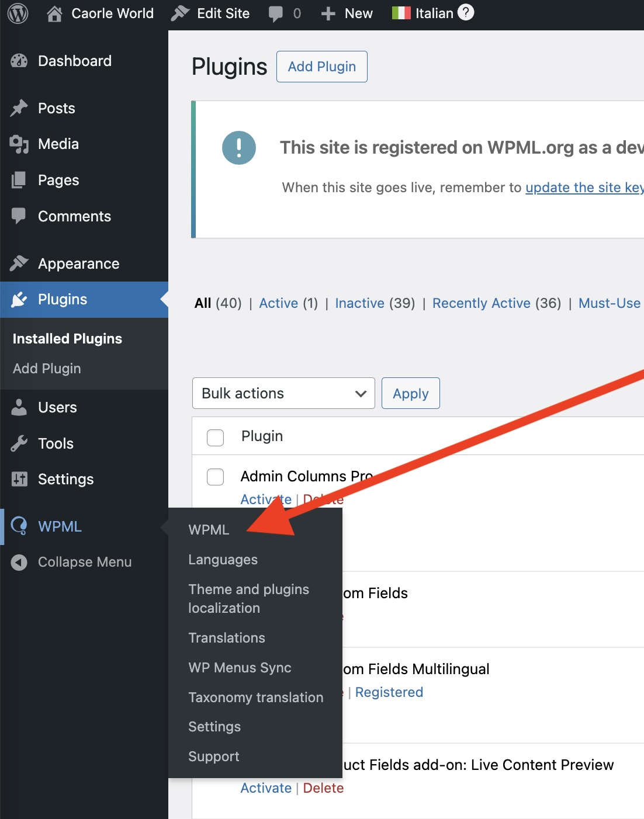Click the Settings sliders icon in sidebar

pyautogui.click(x=19, y=479)
